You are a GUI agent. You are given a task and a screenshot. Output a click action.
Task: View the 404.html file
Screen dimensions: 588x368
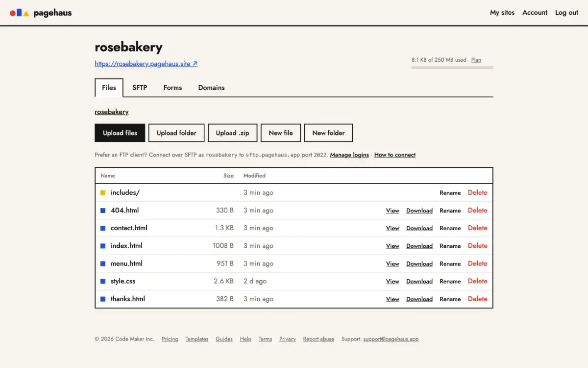click(392, 210)
